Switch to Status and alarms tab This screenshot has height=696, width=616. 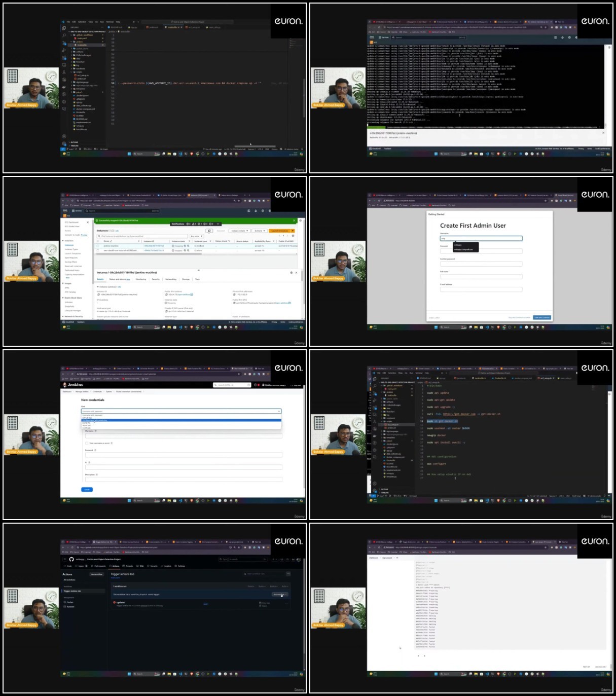119,279
